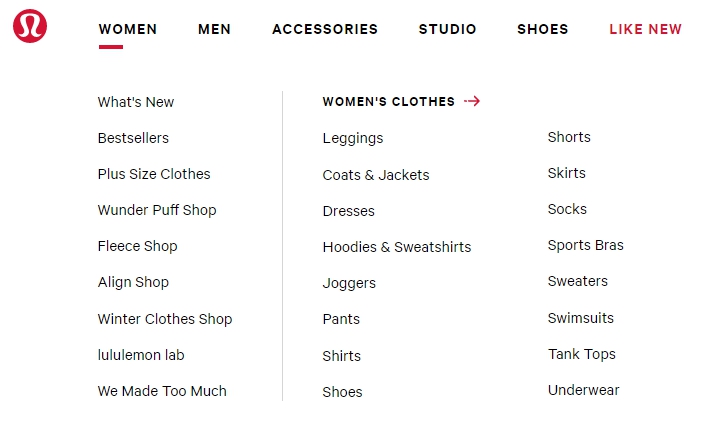Choose Hoodies & Sweatshirts category
The width and height of the screenshot is (703, 428).
coord(397,247)
